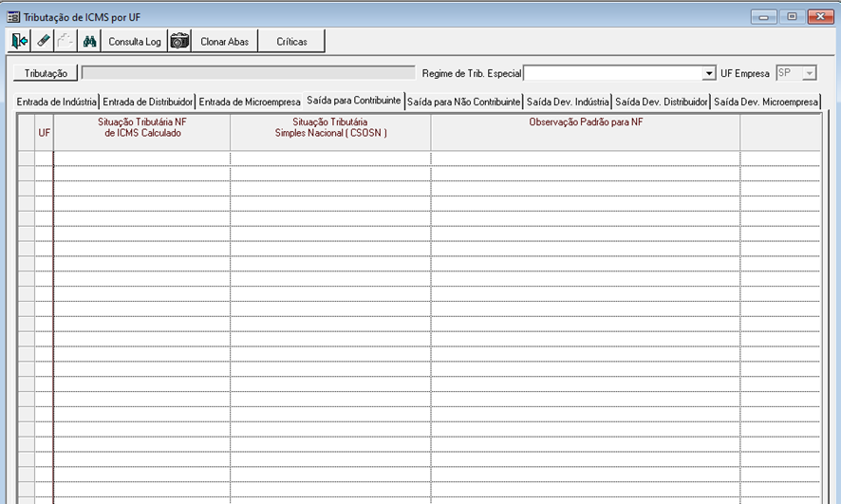The image size is (841, 504).
Task: Click the binoculars search icon
Action: pos(89,41)
